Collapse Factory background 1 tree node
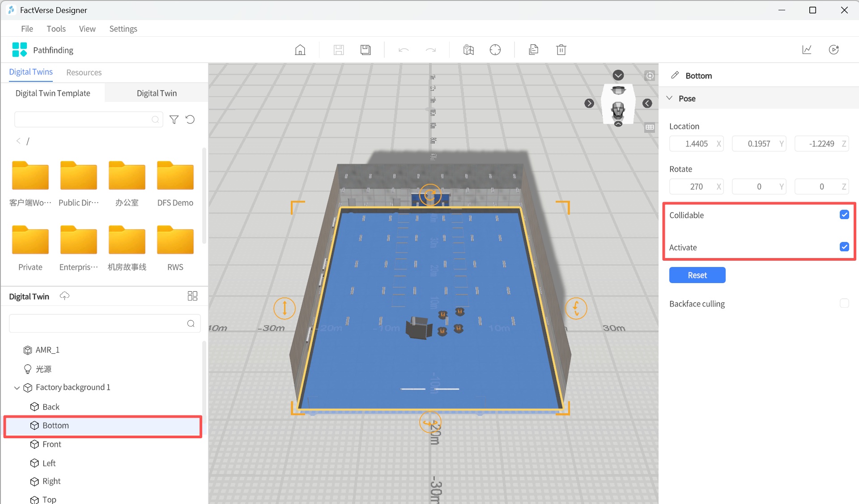The height and width of the screenshot is (504, 859). [x=17, y=387]
